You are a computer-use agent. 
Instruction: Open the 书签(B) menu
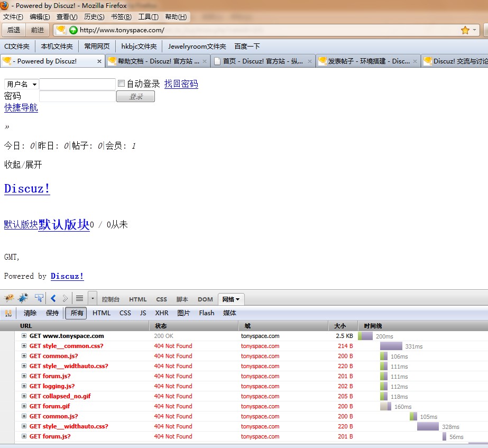pyautogui.click(x=121, y=17)
